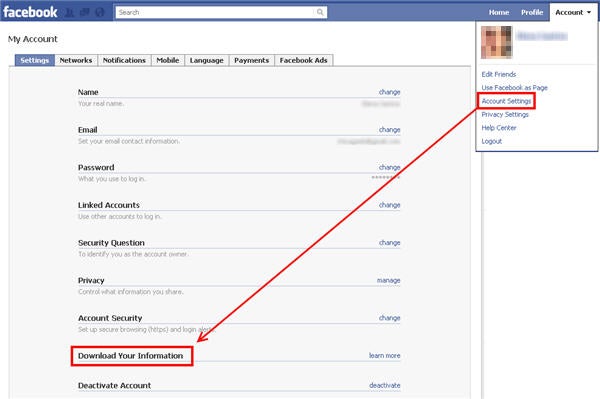Click change link next to Password
600x399 pixels.
point(389,167)
